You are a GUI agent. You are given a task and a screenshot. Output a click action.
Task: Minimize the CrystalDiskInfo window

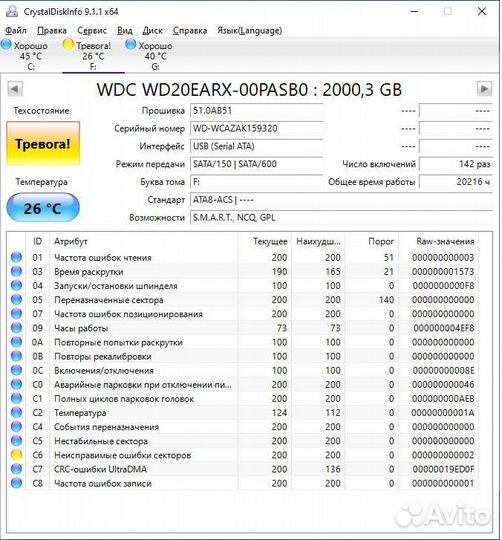[415, 11]
